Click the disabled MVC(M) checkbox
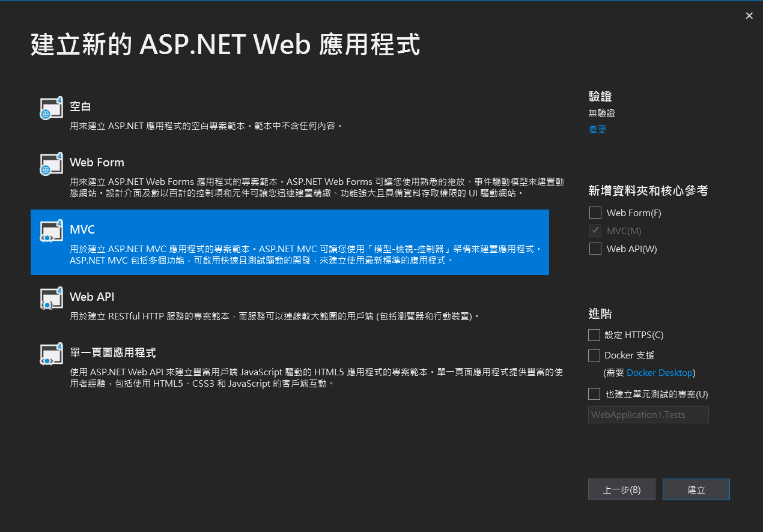Viewport: 763px width, 532px height. [595, 231]
